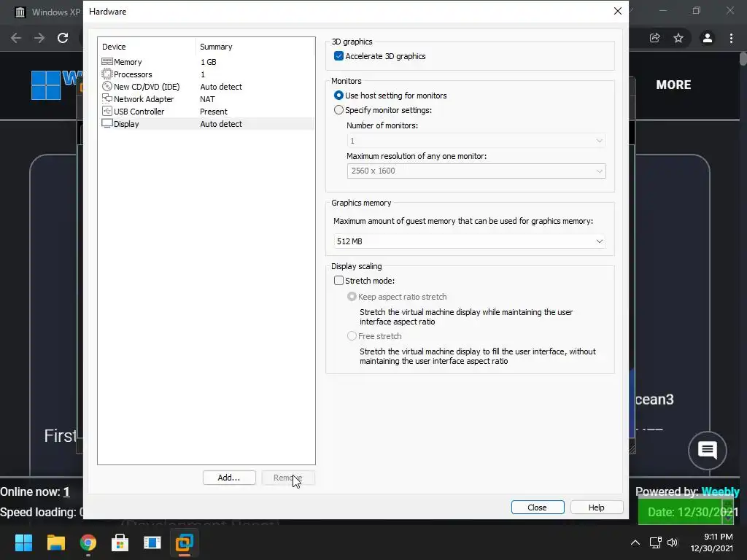Select Specify monitor settings radio option

[x=338, y=110]
